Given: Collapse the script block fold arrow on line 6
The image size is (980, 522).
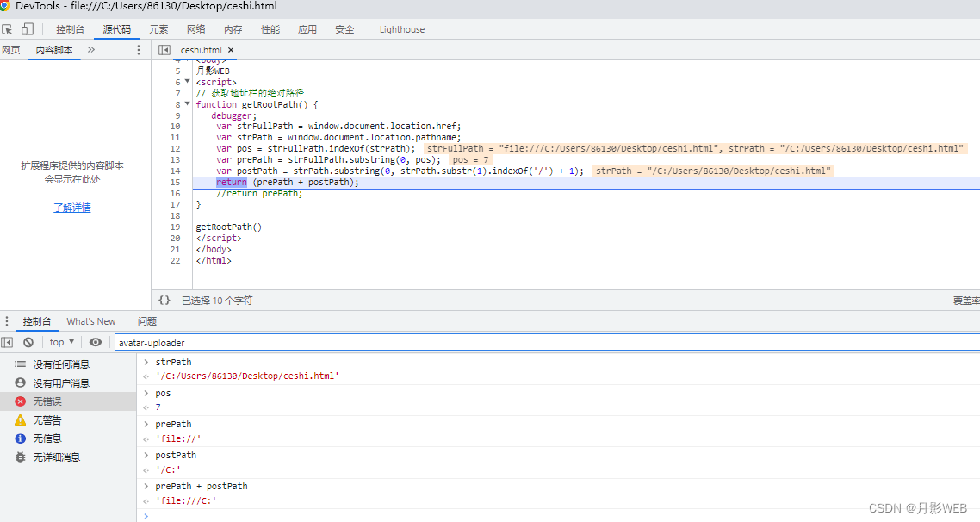Looking at the screenshot, I should point(187,81).
